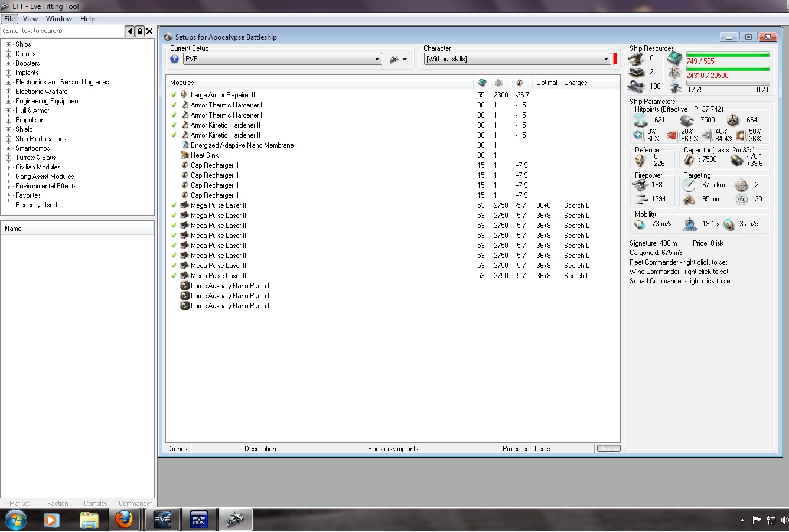Click the Wing Commander line
Image resolution: width=789 pixels, height=532 pixels.
pos(679,272)
